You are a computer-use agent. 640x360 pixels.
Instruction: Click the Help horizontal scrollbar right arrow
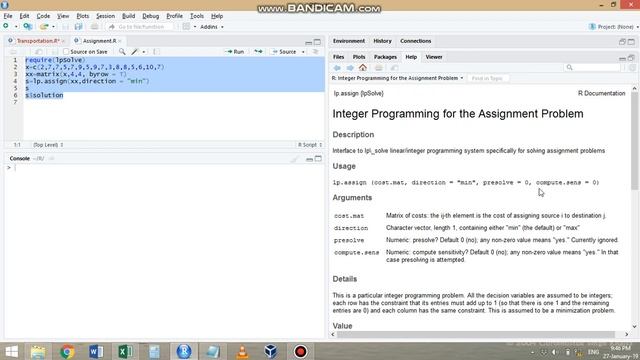click(627, 334)
